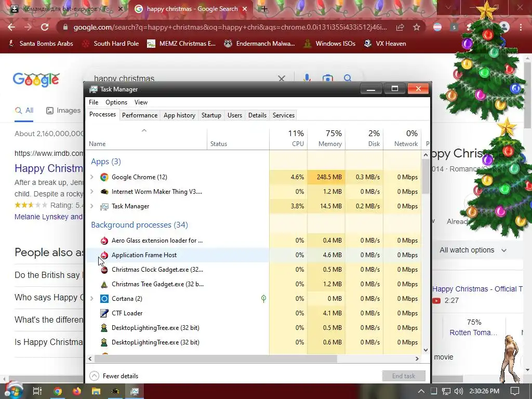Click Google search magnifier button
The height and width of the screenshot is (399, 532).
pyautogui.click(x=348, y=78)
